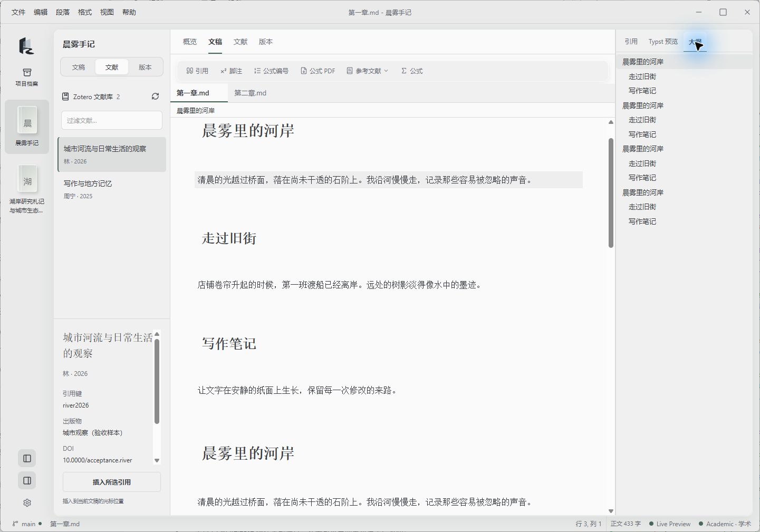Click the editor scroll up arrow
This screenshot has height=532, width=760.
[611, 122]
